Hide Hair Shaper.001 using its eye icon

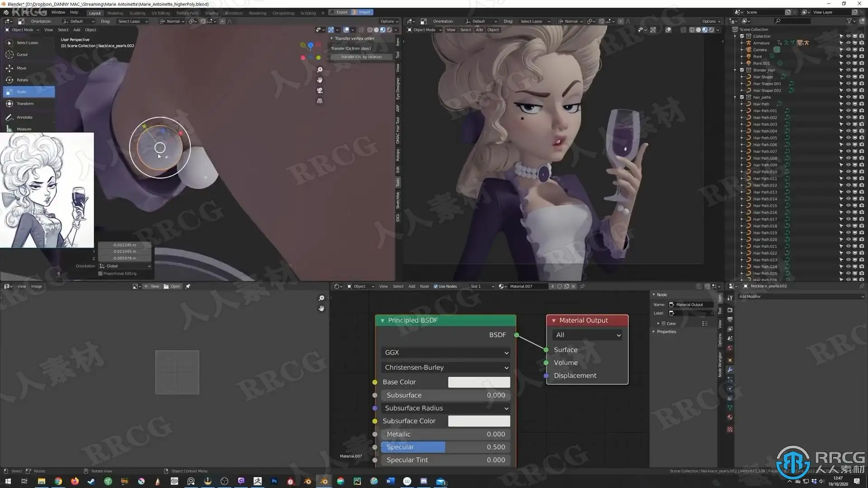point(848,84)
